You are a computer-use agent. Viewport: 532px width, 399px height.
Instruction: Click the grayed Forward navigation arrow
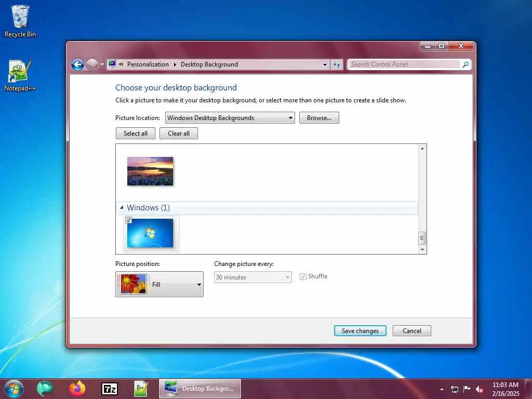point(92,64)
